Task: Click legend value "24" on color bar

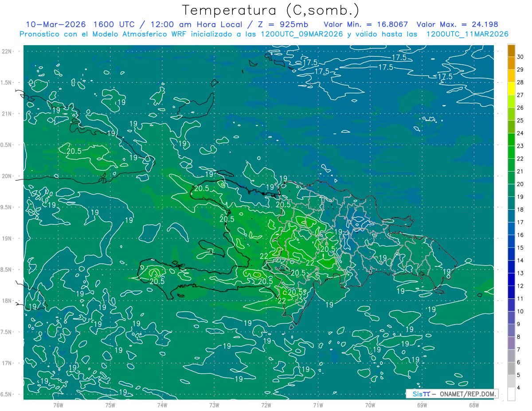Action: (x=520, y=133)
